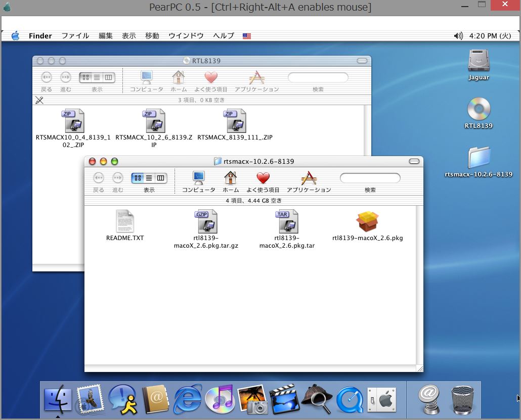This screenshot has width=521, height=420.
Task: Click the vertical scrollbar of rtsmacx-10.2.6-8139 window
Action: (420, 285)
